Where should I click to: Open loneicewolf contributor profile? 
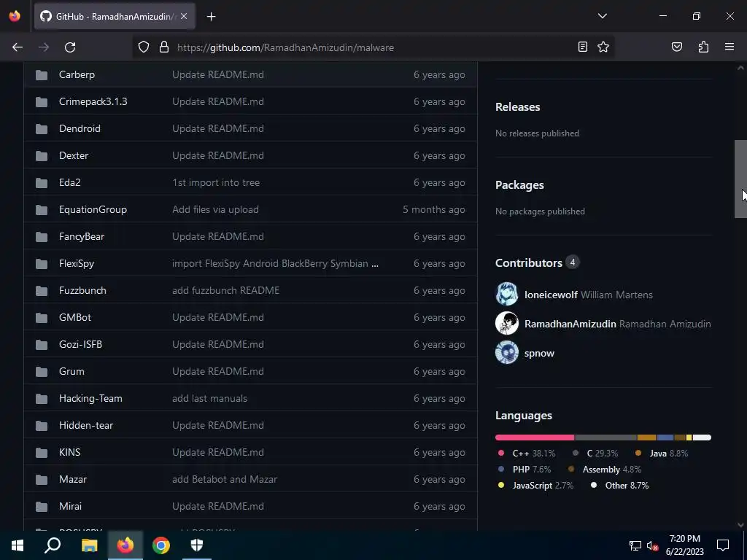tap(551, 295)
